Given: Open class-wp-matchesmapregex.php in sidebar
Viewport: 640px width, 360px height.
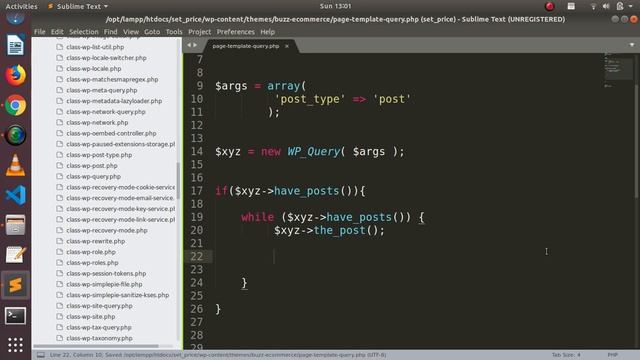Looking at the screenshot, I should pyautogui.click(x=112, y=80).
